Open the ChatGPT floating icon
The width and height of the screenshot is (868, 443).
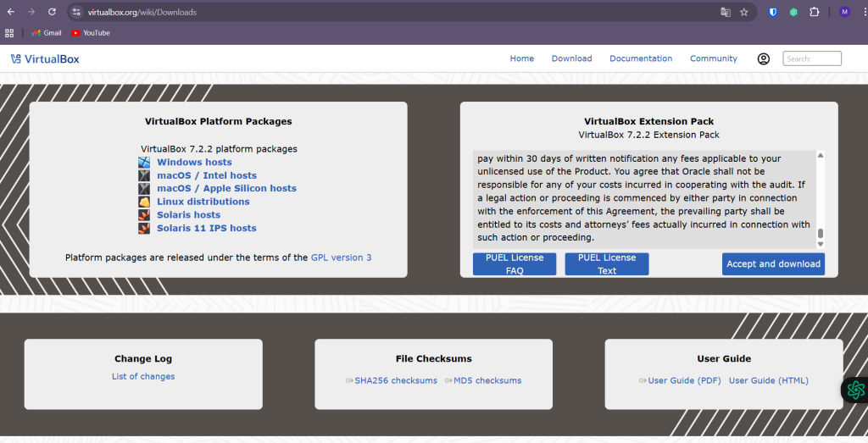(855, 390)
